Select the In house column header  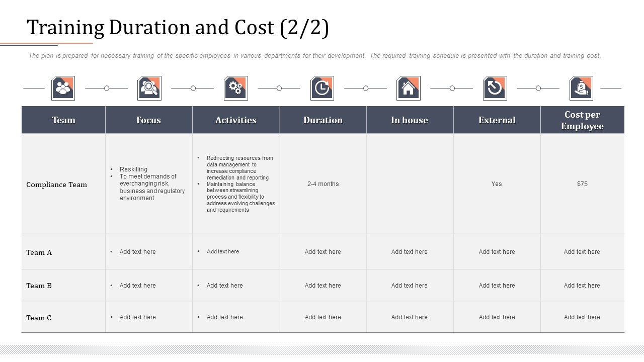coord(410,120)
